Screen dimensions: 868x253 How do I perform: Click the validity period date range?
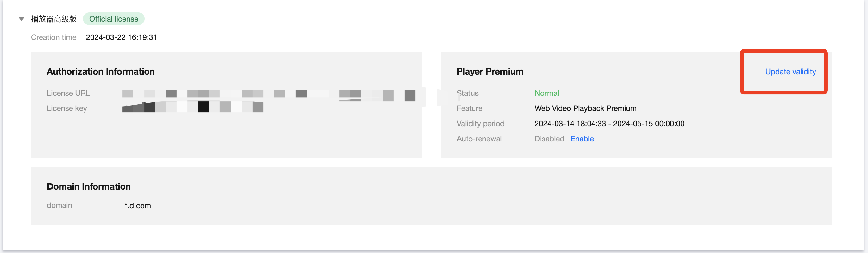click(609, 123)
